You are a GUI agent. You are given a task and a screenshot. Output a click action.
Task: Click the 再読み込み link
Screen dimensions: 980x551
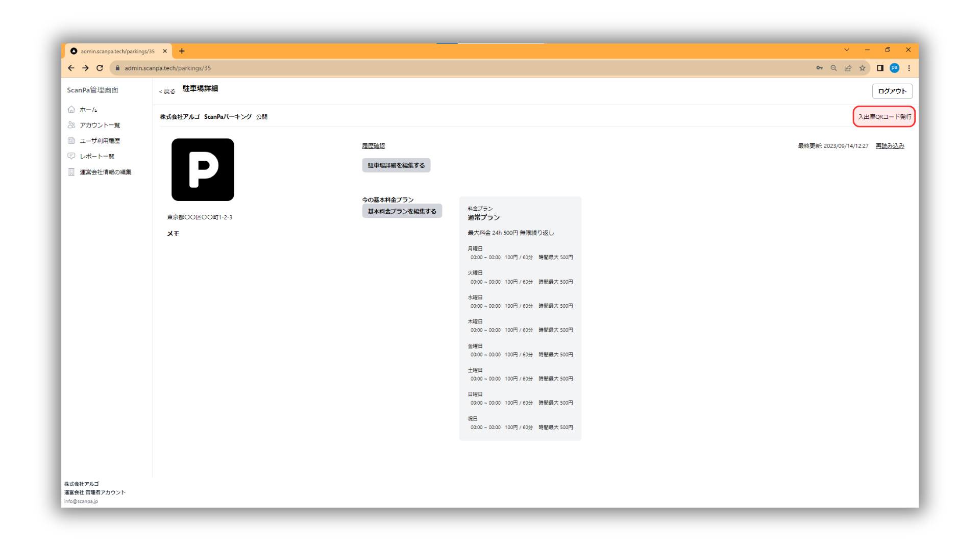click(x=890, y=146)
